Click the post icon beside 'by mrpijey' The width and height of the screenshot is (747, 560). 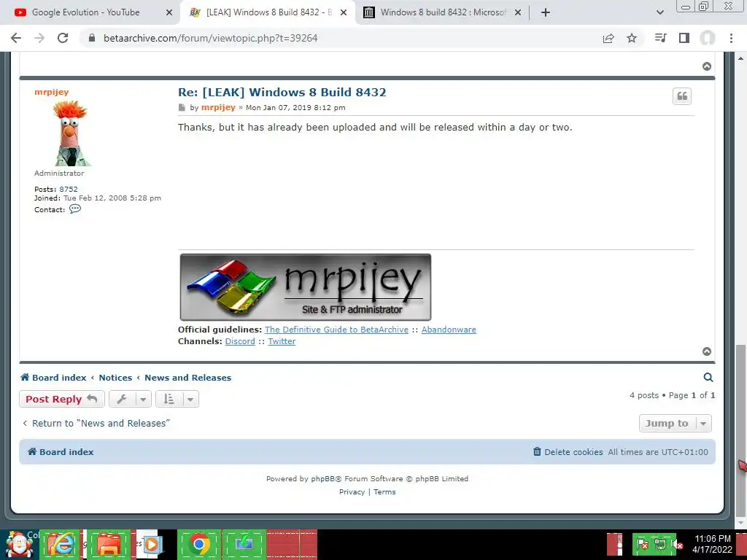click(182, 108)
